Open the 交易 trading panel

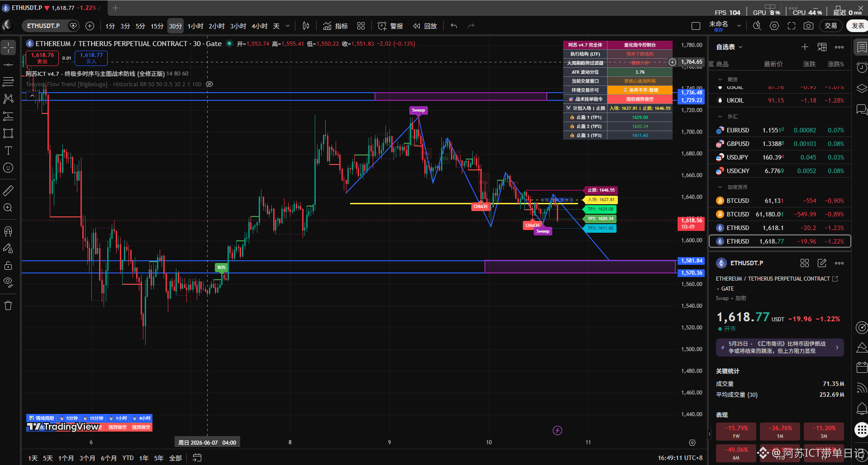pyautogui.click(x=831, y=26)
